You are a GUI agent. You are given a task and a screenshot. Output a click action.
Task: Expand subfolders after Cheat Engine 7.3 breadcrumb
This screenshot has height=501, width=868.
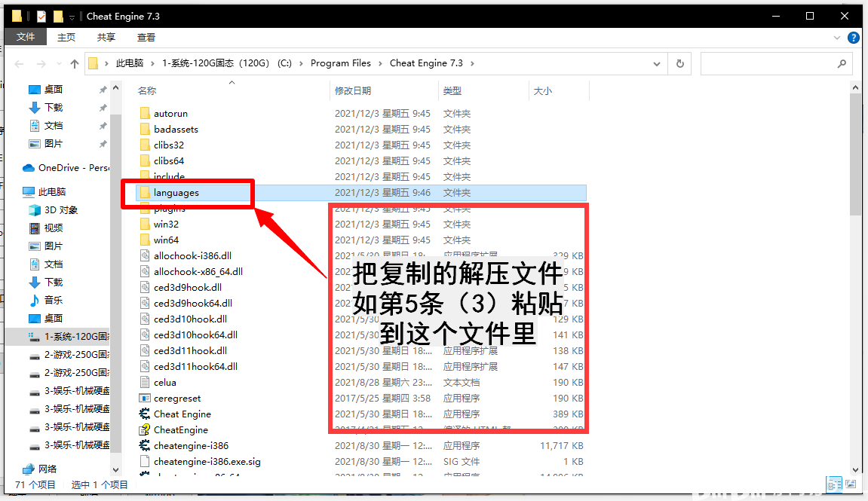[472, 63]
